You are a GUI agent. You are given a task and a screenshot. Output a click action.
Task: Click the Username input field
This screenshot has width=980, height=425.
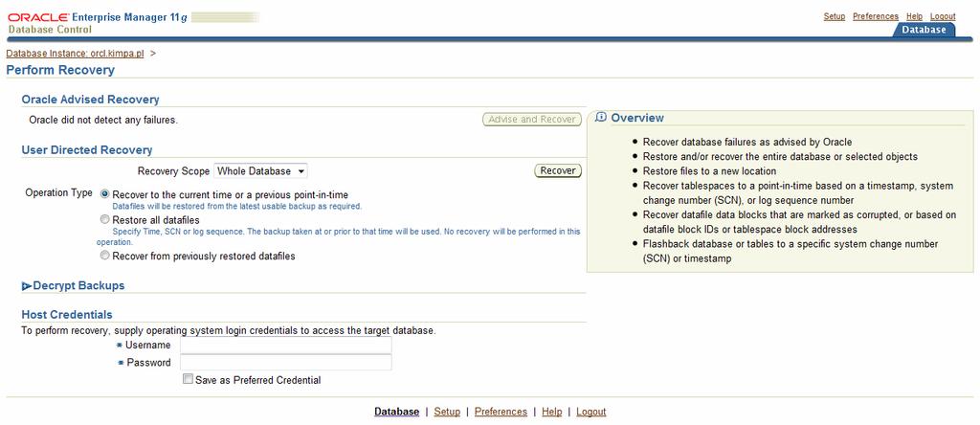pyautogui.click(x=285, y=345)
